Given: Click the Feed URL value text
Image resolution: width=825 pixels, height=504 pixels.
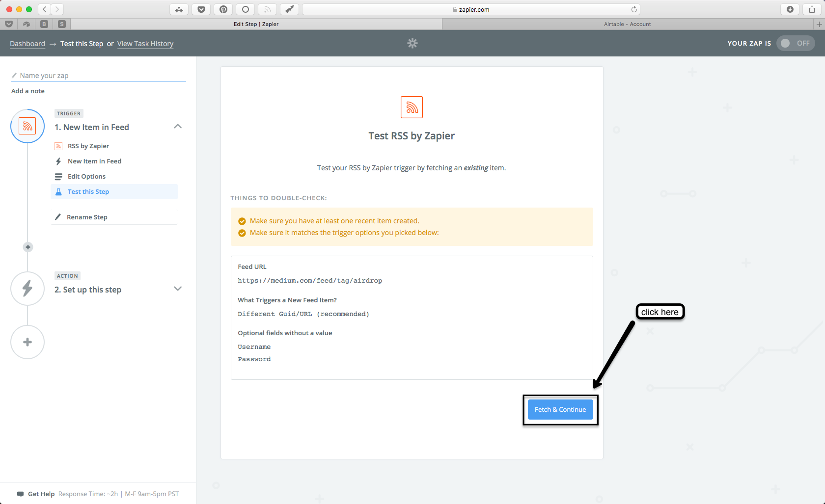Looking at the screenshot, I should [310, 281].
